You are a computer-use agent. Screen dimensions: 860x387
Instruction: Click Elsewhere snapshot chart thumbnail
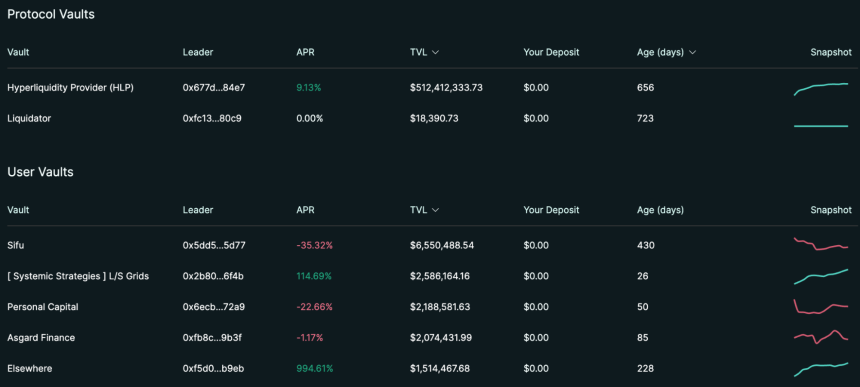point(821,369)
